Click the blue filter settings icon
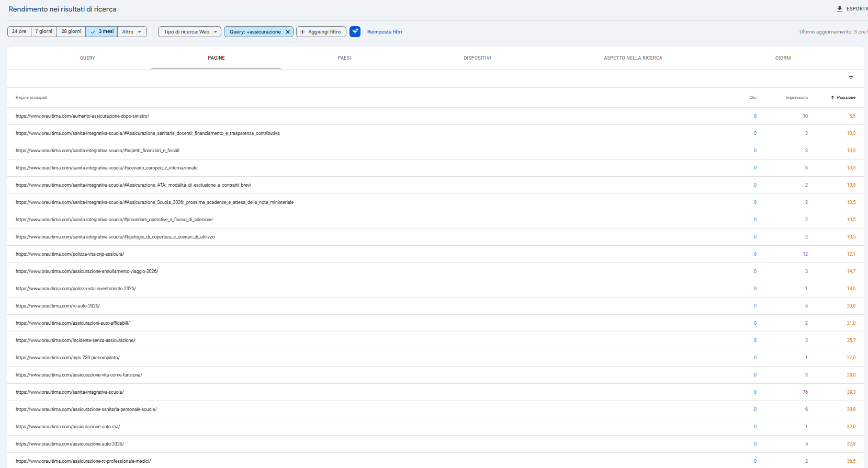868x468 pixels. tap(355, 31)
